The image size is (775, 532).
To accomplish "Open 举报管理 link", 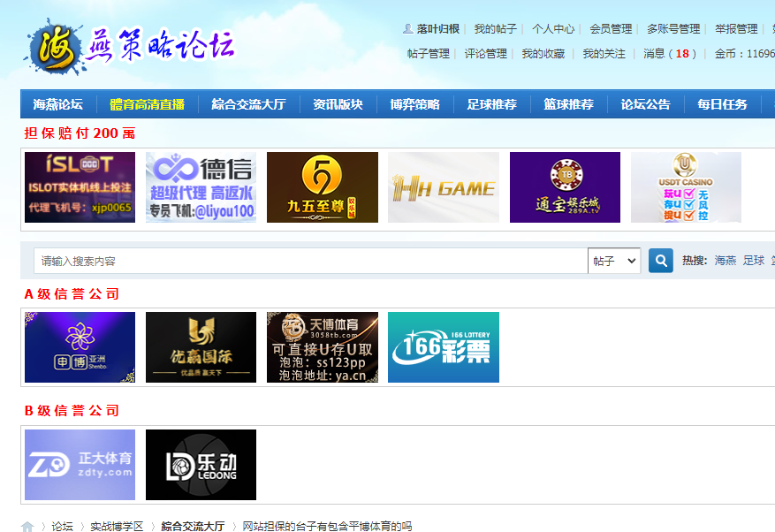I will click(736, 28).
